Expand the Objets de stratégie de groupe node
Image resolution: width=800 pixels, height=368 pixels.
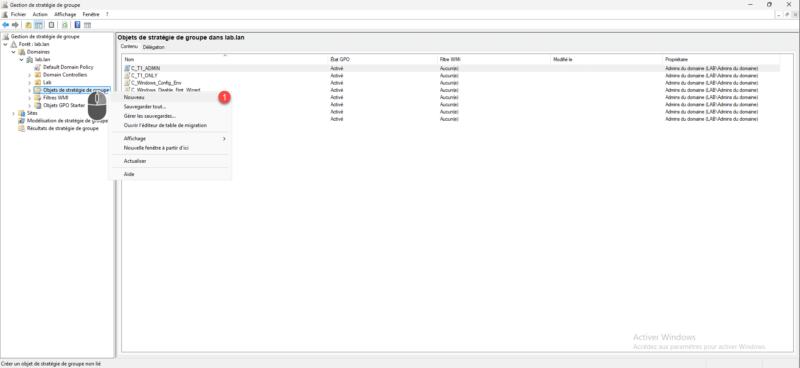click(30, 90)
